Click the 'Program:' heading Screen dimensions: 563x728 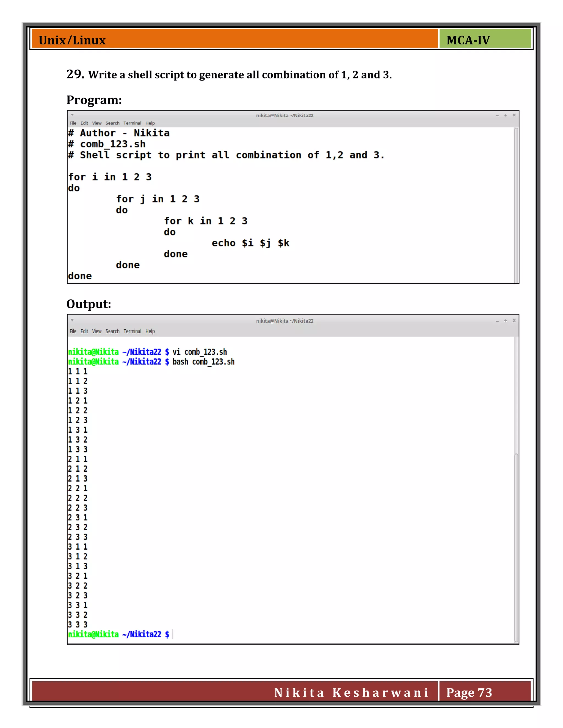click(94, 100)
